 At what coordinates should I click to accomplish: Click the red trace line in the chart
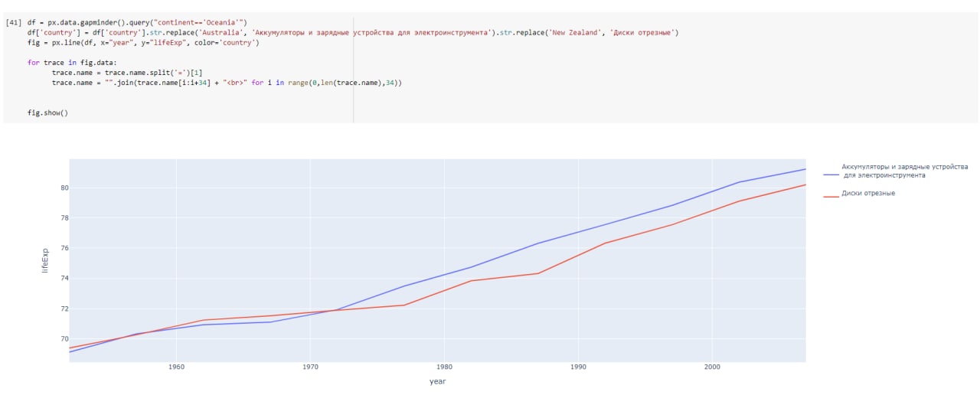[471, 280]
